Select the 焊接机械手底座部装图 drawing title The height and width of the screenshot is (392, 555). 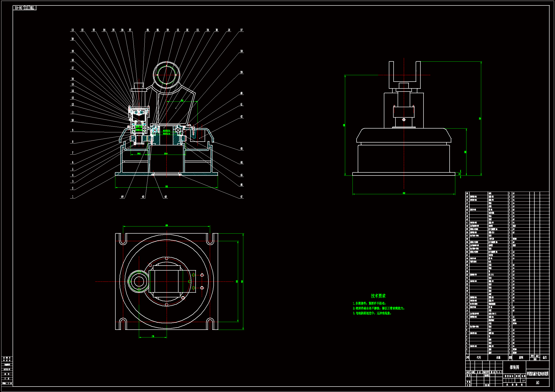538,374
